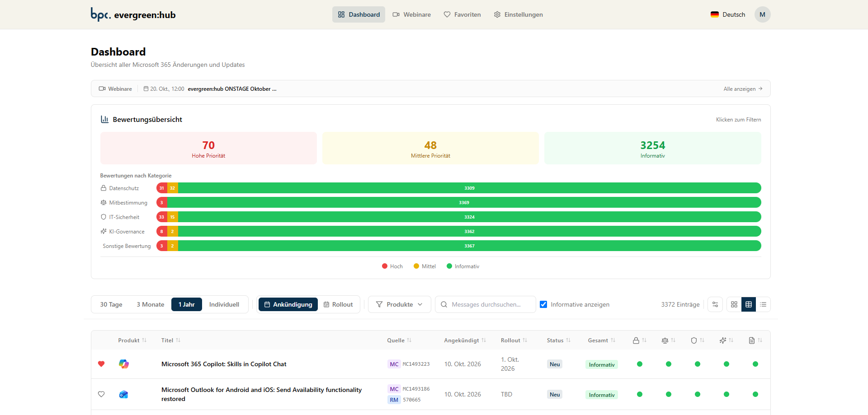Sort table by Titel column
The height and width of the screenshot is (415, 868).
171,340
